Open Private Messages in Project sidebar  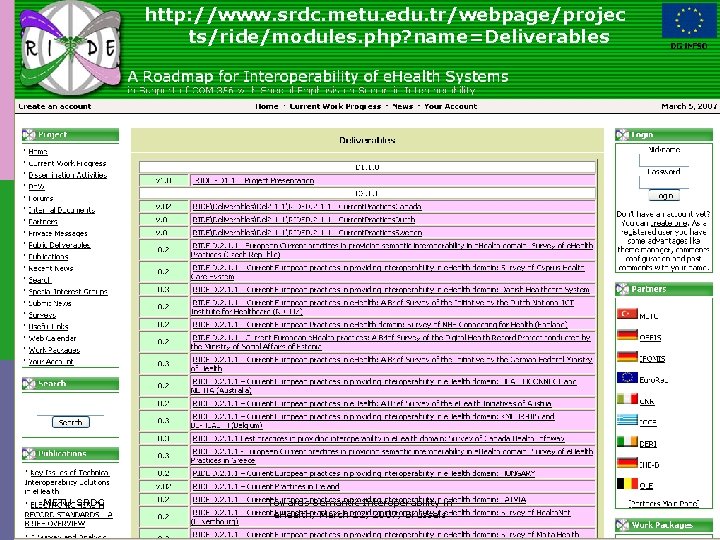pos(58,233)
